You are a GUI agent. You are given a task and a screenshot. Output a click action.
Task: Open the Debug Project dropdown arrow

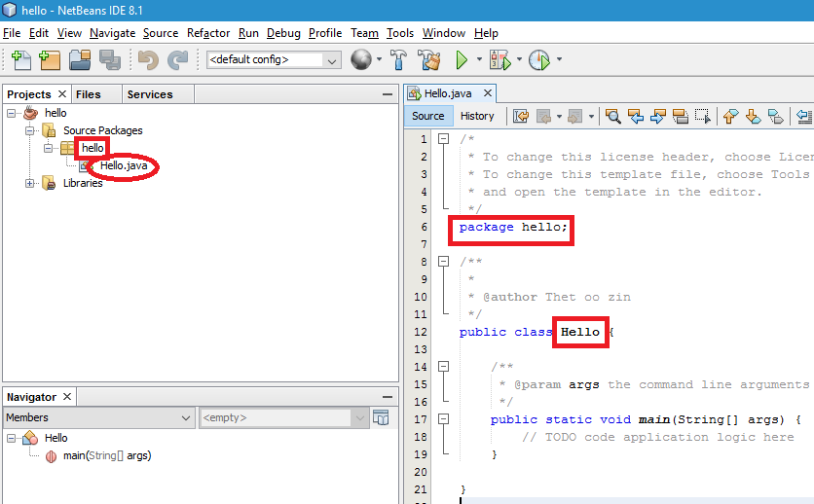[x=519, y=59]
